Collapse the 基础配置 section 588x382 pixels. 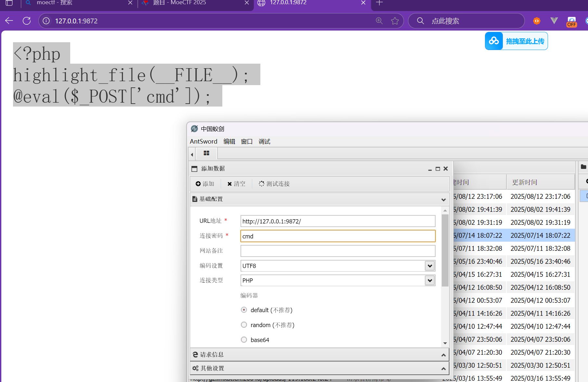pos(319,199)
